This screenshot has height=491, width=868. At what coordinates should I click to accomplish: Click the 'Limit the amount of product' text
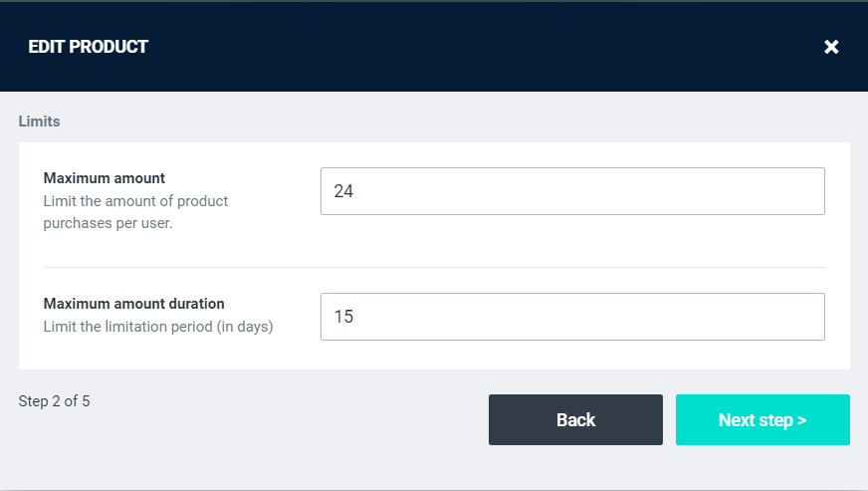tap(136, 201)
